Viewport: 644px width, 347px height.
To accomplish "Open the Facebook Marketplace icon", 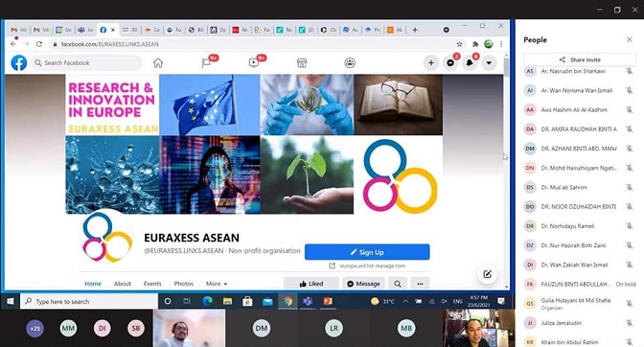I will coord(302,63).
